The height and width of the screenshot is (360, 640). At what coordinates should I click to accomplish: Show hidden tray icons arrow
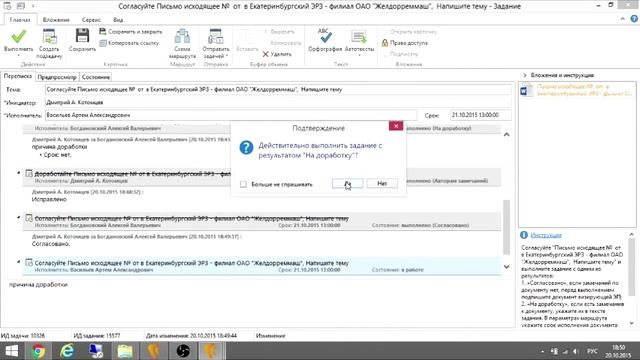(542, 351)
